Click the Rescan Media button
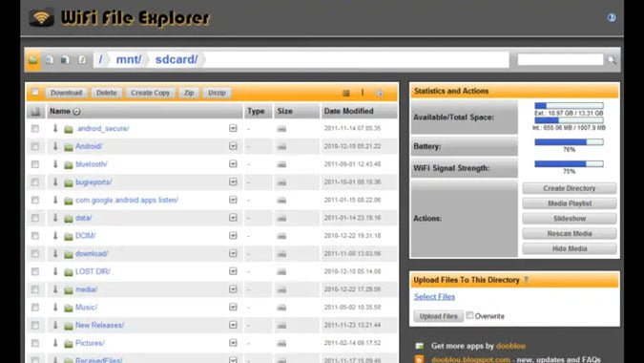Screen dimensions: 644x363 pos(570,233)
